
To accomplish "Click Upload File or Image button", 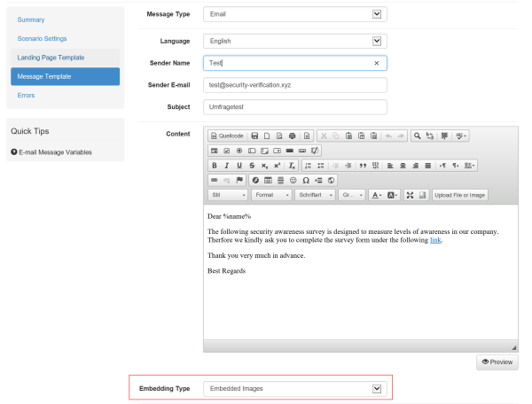I will coord(459,195).
